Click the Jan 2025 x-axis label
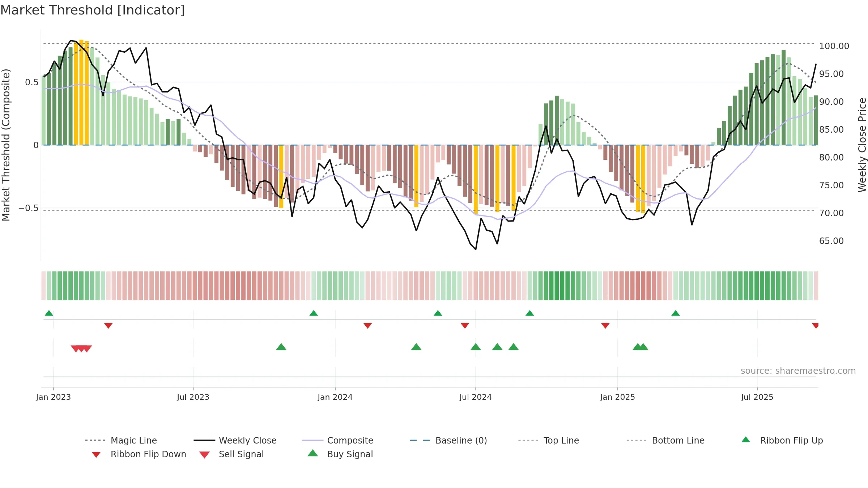The width and height of the screenshot is (868, 488). [617, 397]
